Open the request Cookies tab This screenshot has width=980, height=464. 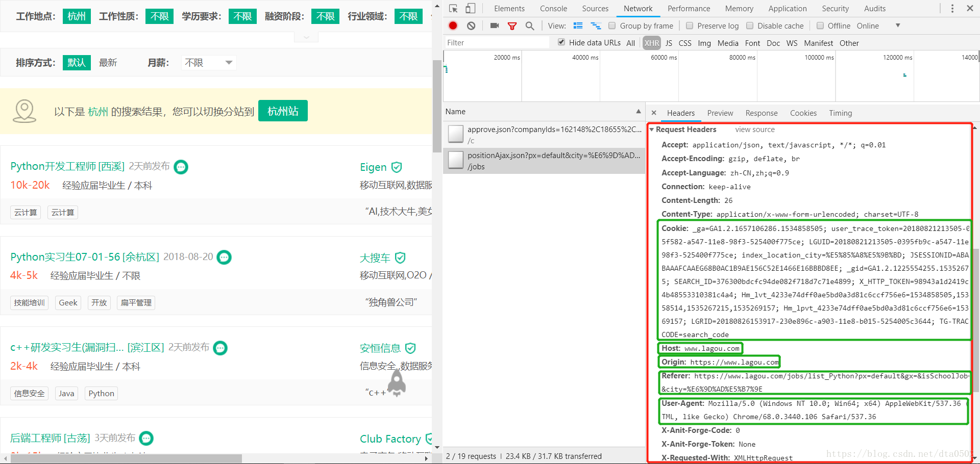pyautogui.click(x=803, y=113)
